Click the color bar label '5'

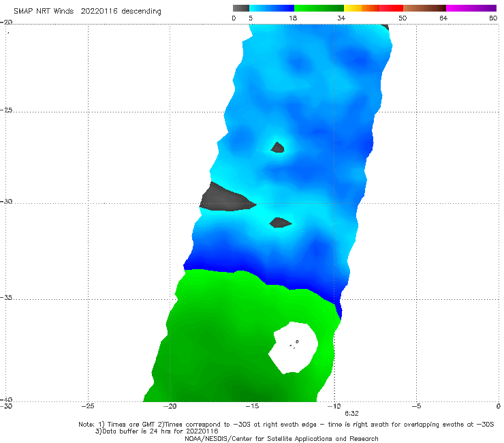point(251,18)
